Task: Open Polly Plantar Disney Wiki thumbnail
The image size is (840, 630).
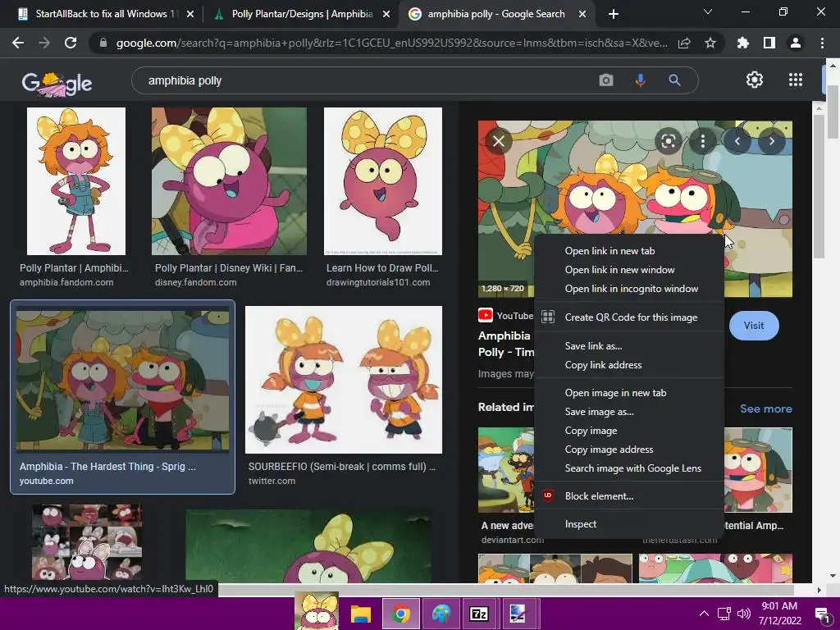Action: coord(230,181)
